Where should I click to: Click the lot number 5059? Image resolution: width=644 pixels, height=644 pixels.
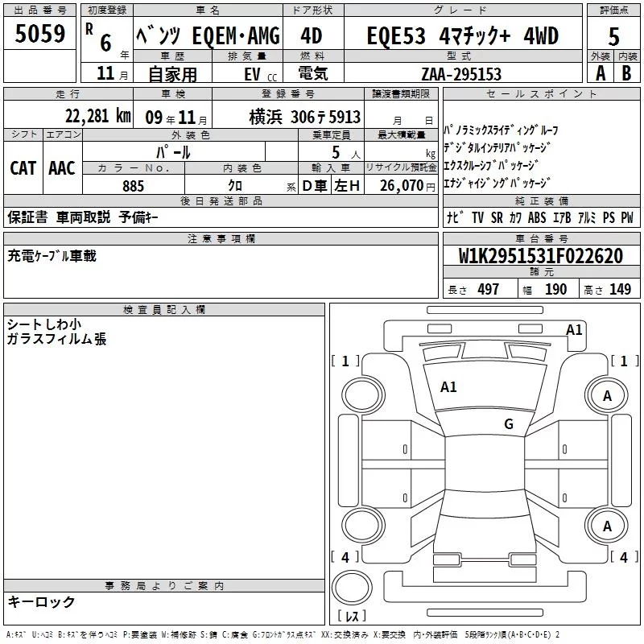39,34
